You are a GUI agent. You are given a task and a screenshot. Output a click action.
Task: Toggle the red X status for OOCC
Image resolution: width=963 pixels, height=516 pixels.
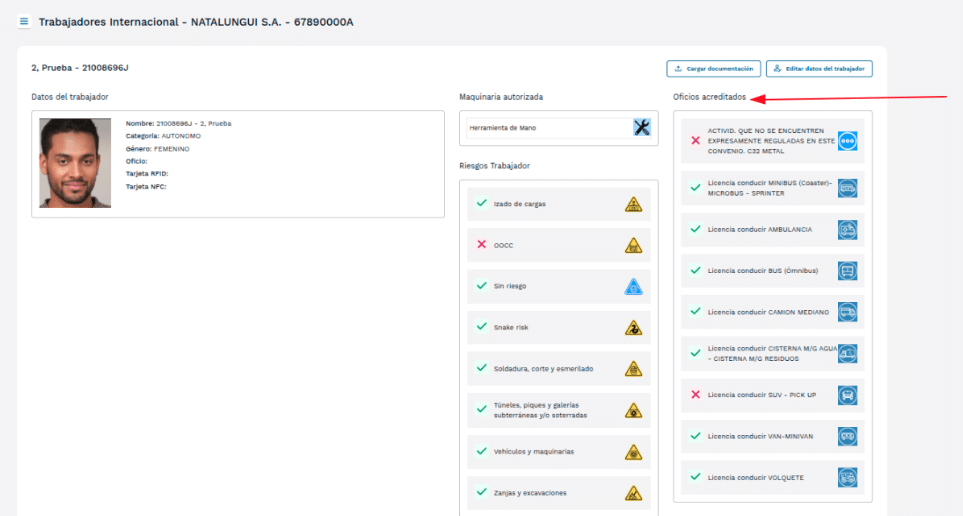[482, 245]
